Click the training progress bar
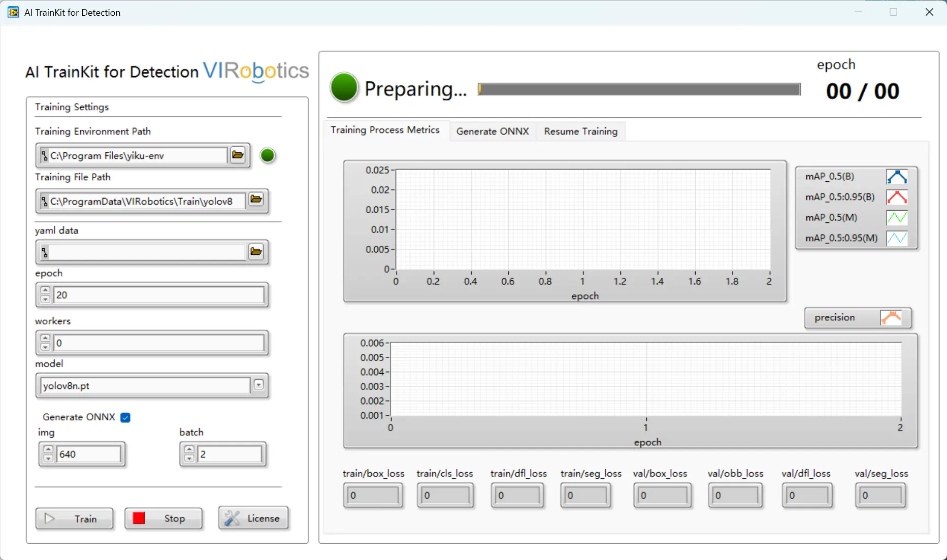 click(x=639, y=90)
